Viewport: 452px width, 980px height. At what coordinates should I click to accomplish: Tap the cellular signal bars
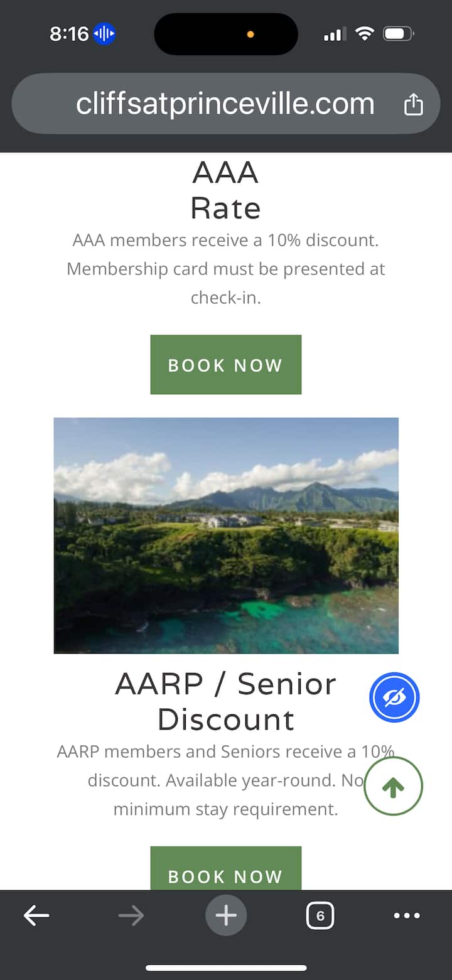(335, 35)
